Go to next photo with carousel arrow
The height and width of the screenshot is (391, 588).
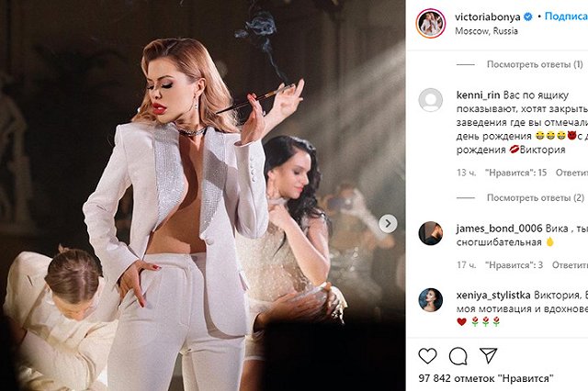[x=390, y=223]
